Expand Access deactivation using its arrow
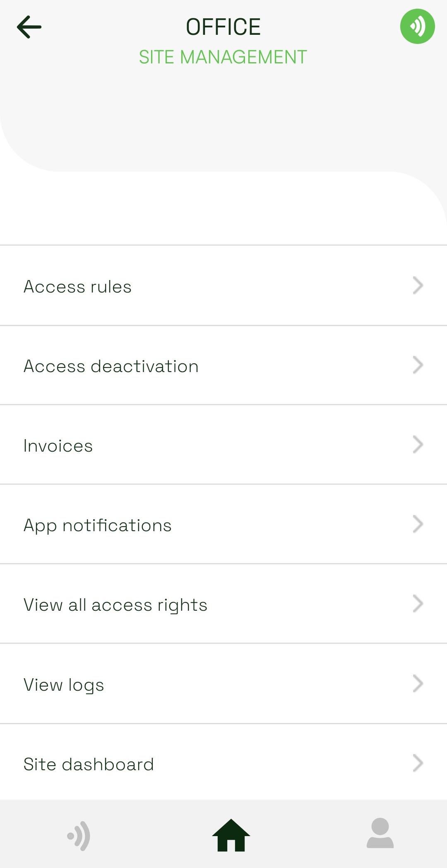The height and width of the screenshot is (868, 447). pos(418,365)
